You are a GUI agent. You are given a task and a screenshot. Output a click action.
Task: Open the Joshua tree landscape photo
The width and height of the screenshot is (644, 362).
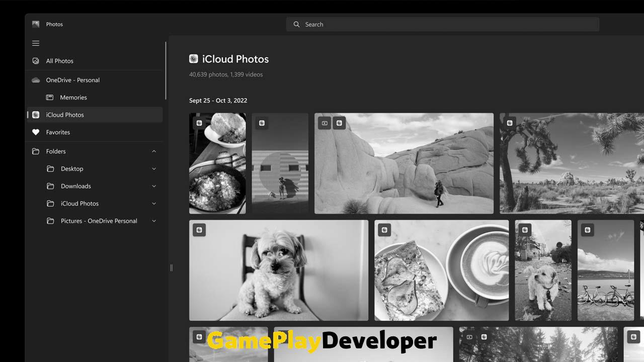572,163
